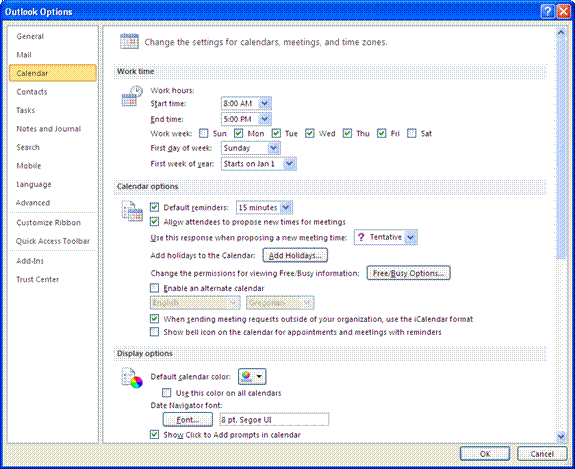This screenshot has width=575, height=469.
Task: Enable an alternate calendar checkbox
Action: [x=154, y=288]
